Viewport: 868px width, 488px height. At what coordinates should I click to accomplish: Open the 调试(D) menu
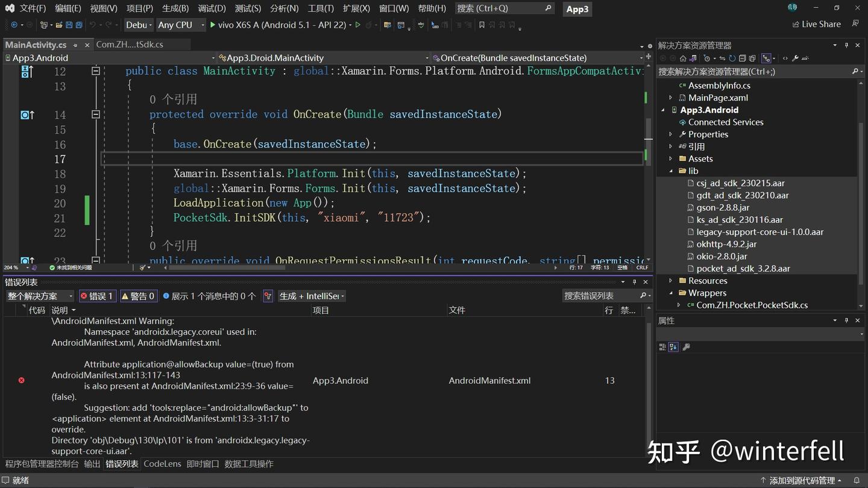[212, 8]
